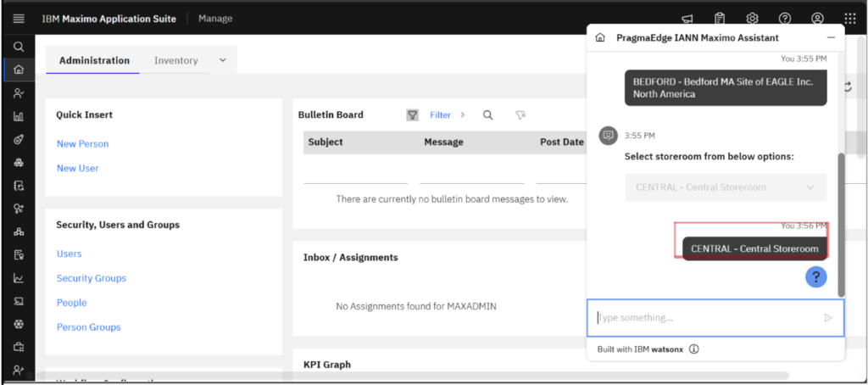
Task: Click the Inbox / Assignments heading
Action: point(350,257)
